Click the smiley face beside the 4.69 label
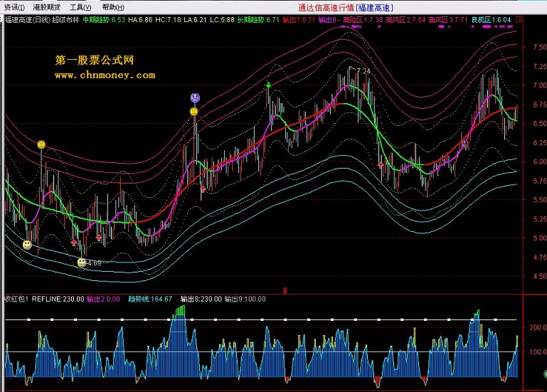This screenshot has height=392, width=547. click(x=82, y=263)
